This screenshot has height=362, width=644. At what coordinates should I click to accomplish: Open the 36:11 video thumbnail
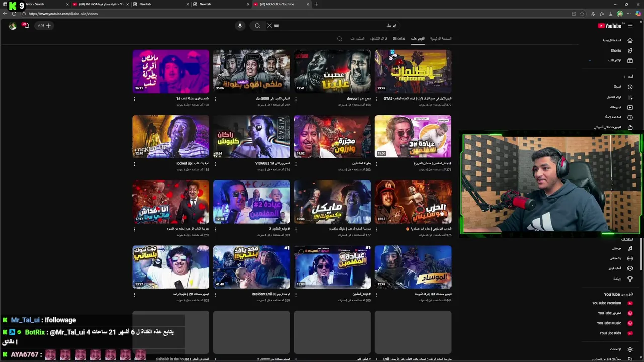tap(171, 71)
